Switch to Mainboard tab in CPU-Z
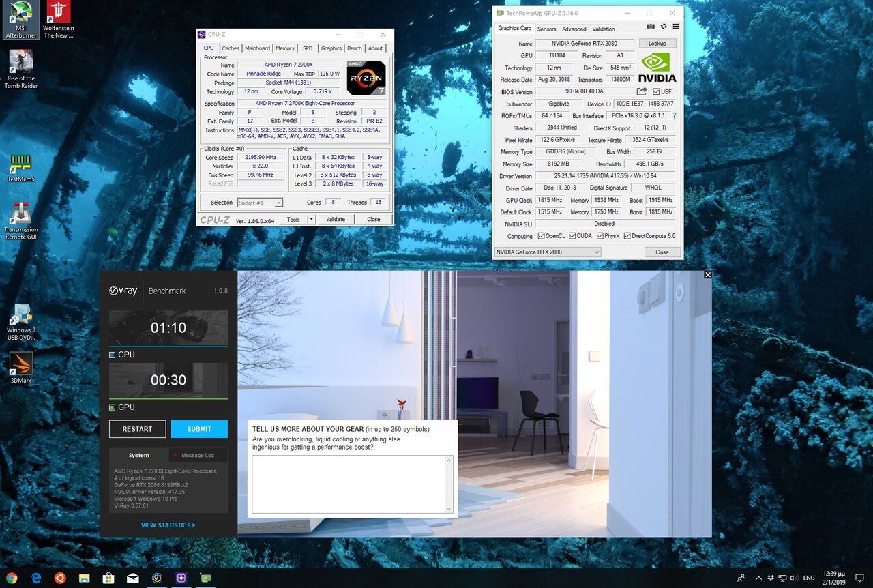 [257, 48]
